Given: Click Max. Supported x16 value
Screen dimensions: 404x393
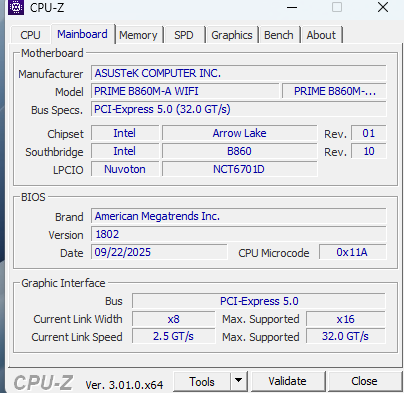Looking at the screenshot, I should coord(346,319).
